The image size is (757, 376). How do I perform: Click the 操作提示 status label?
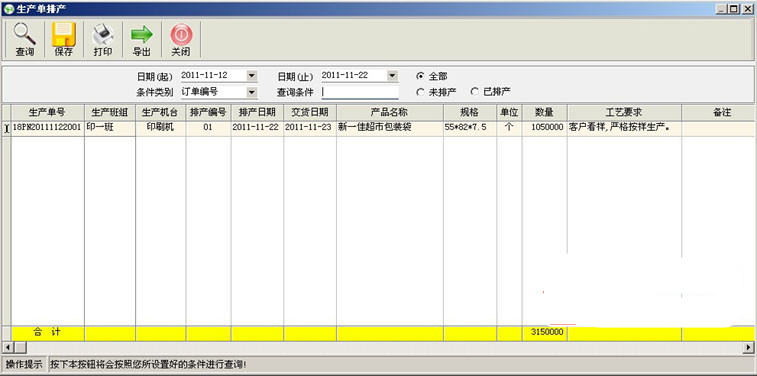[x=24, y=364]
